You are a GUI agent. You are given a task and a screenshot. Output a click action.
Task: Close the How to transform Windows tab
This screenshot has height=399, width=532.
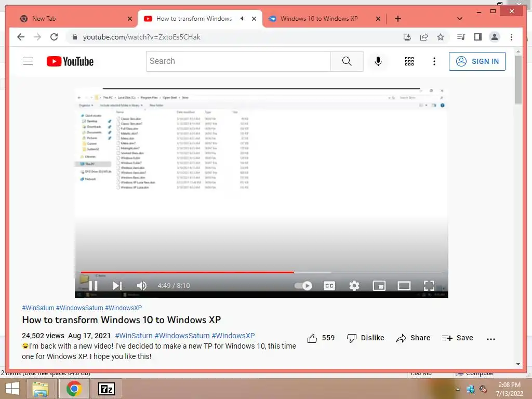254,19
